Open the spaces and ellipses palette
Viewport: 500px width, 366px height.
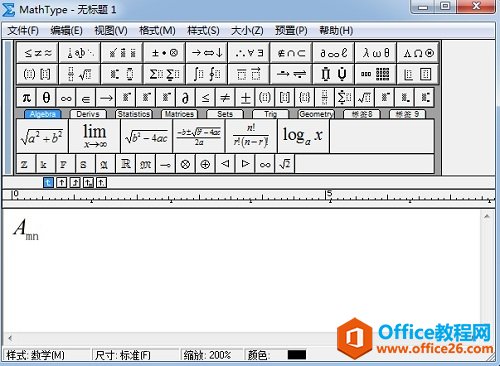[x=80, y=53]
